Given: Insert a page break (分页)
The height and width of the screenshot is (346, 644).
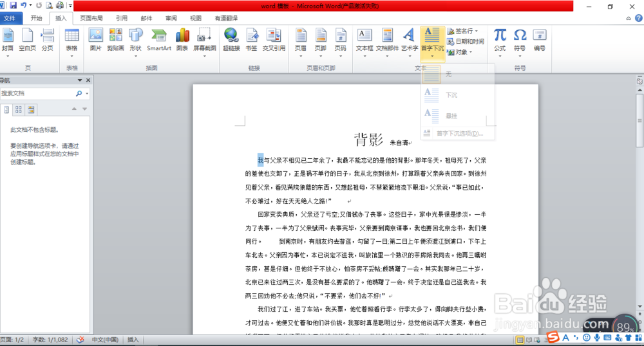Looking at the screenshot, I should pyautogui.click(x=47, y=40).
